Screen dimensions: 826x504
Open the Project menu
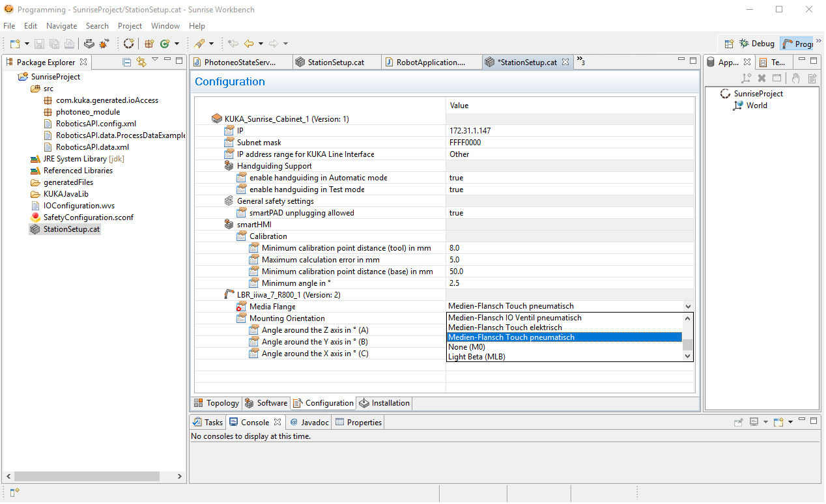click(130, 26)
